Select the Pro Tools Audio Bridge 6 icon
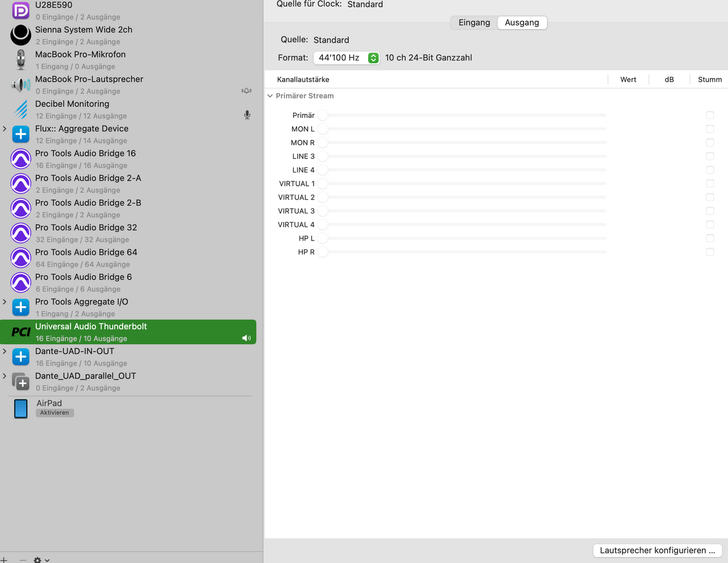728x563 pixels. pyautogui.click(x=21, y=283)
